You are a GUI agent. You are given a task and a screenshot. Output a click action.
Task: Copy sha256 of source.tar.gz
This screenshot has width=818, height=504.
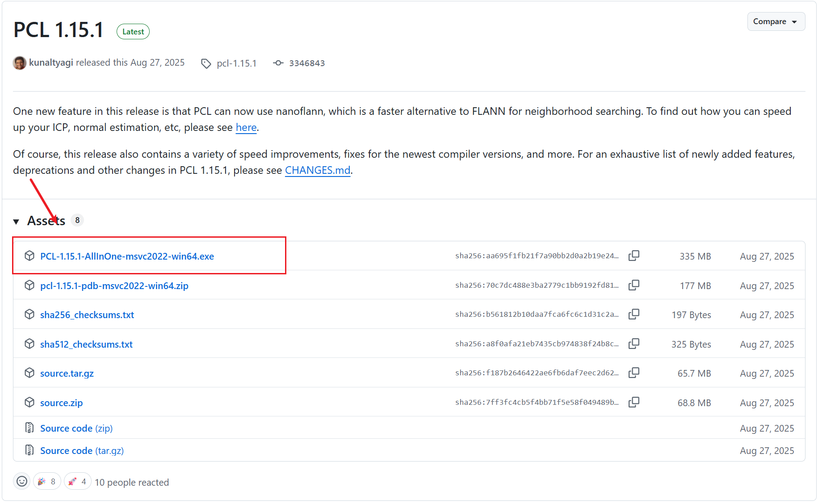pos(634,373)
